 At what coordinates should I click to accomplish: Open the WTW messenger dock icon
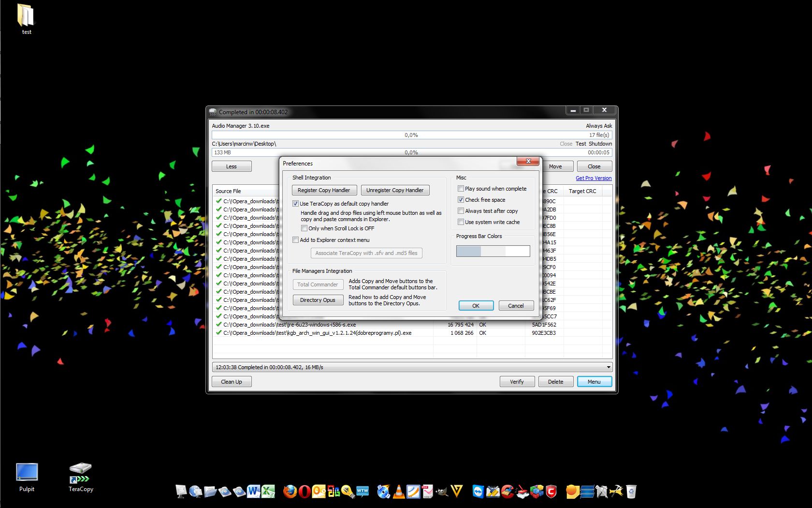(362, 492)
